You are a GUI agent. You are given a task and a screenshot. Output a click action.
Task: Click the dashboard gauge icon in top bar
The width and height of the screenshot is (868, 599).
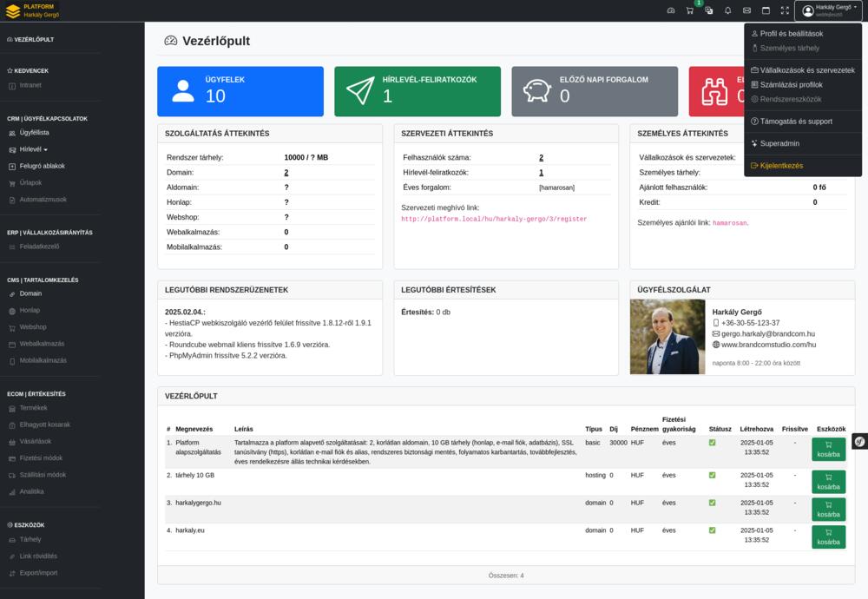click(670, 10)
